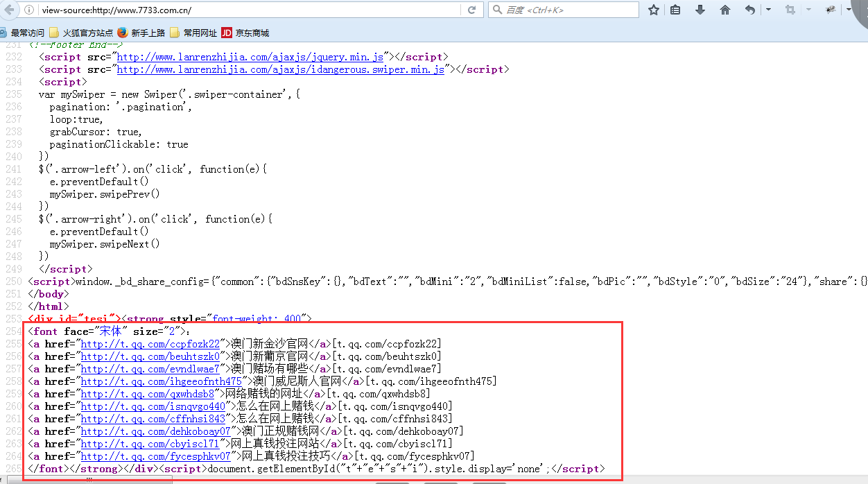Follow the t.qq.com/qxwhdsb8 link
The height and width of the screenshot is (484, 868).
click(148, 394)
